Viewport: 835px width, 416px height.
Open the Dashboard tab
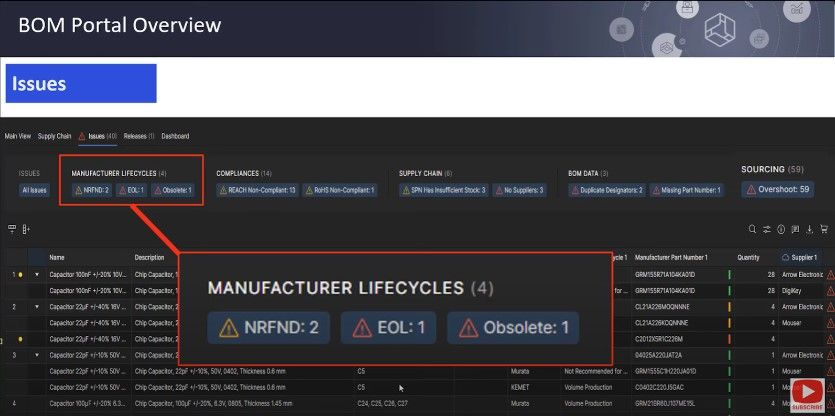175,136
